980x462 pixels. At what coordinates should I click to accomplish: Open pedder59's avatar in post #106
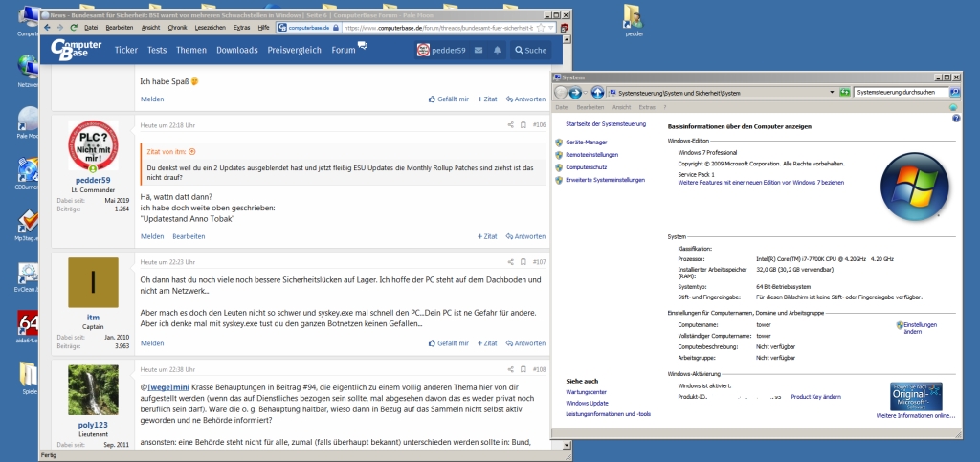[x=93, y=146]
